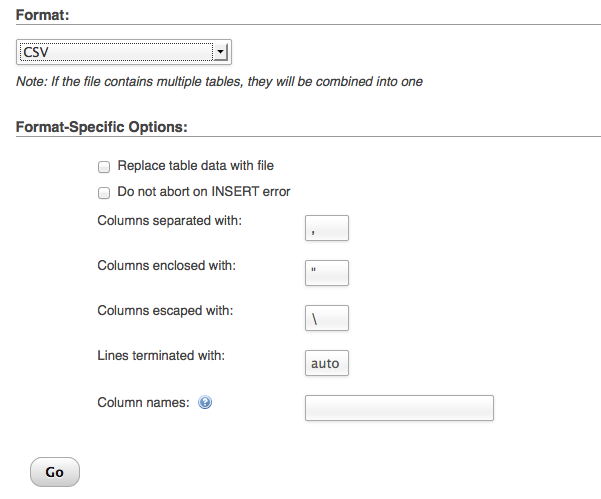The height and width of the screenshot is (499, 601).
Task: Click into the empty Column names text box
Action: (399, 408)
